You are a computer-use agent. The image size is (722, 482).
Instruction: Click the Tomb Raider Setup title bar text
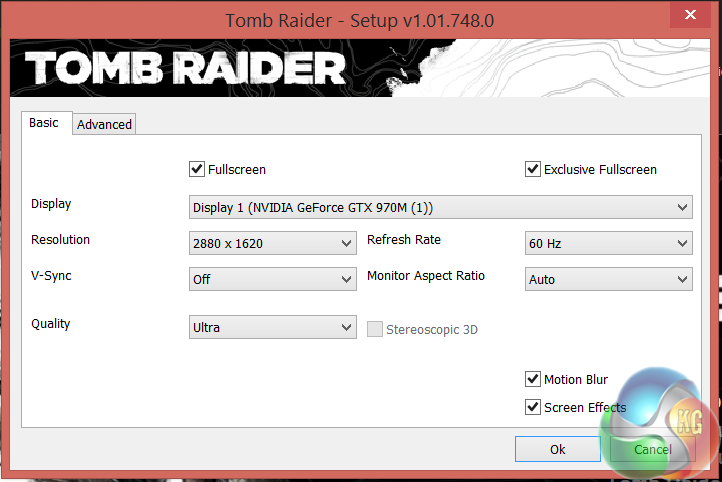pyautogui.click(x=360, y=21)
